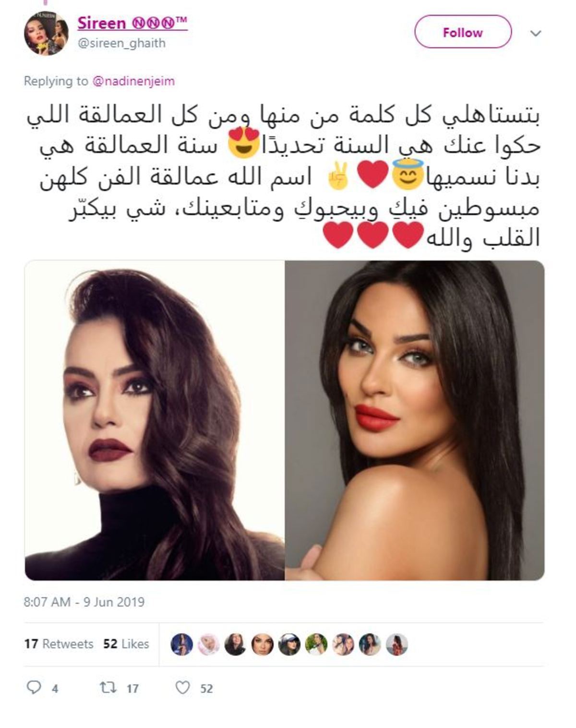The width and height of the screenshot is (576, 728).
Task: Follow the Sireen account
Action: point(463,32)
